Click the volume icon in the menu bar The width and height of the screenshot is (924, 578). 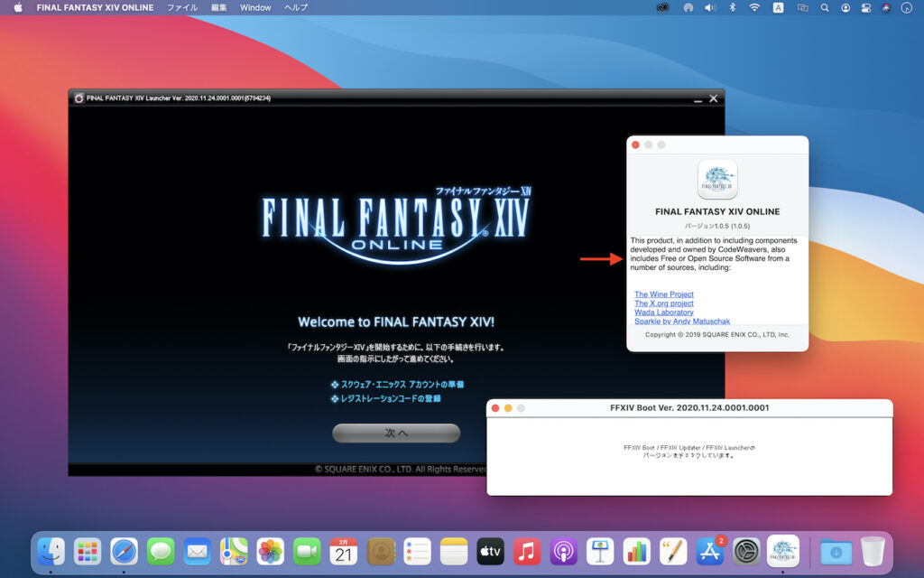coord(710,7)
